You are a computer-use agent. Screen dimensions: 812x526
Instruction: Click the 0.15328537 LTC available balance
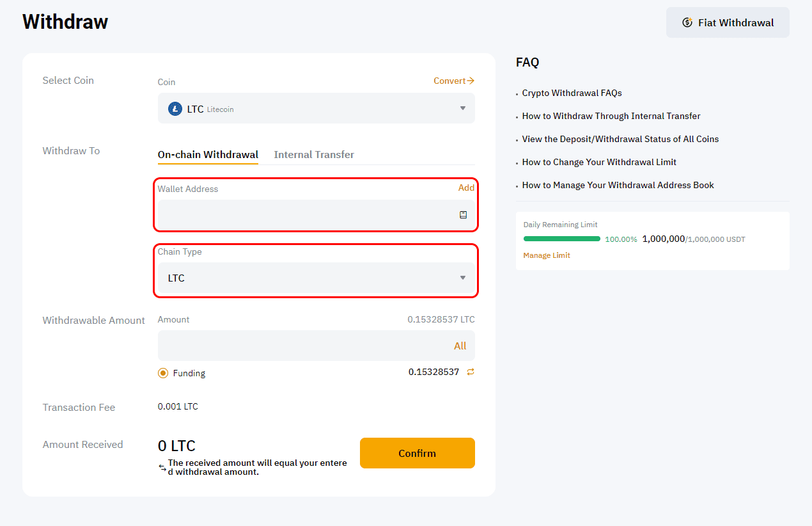(x=441, y=319)
